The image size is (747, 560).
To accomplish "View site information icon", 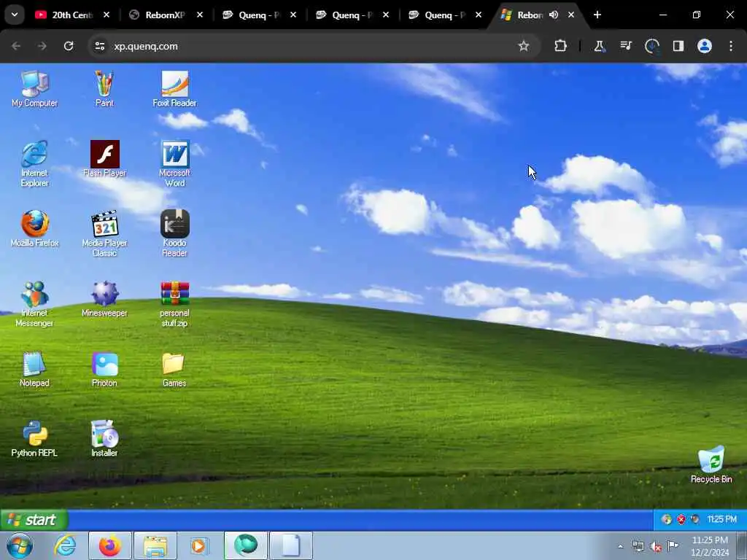I will click(x=99, y=46).
